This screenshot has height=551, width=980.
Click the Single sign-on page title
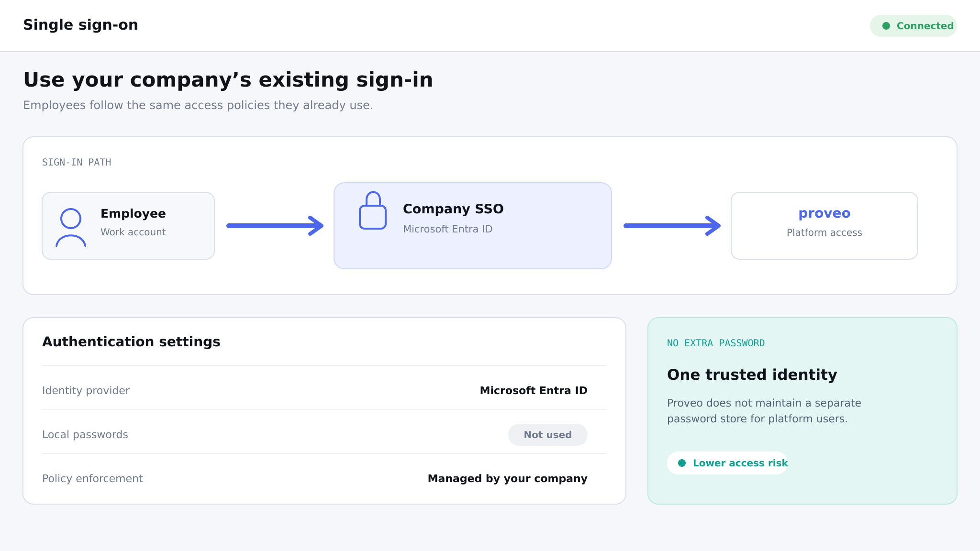click(x=80, y=25)
